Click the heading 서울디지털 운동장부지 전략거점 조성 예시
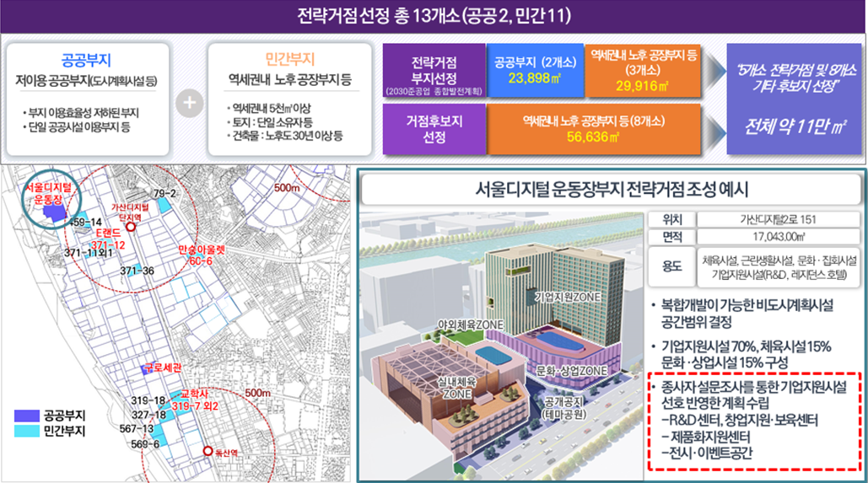 coord(612,190)
